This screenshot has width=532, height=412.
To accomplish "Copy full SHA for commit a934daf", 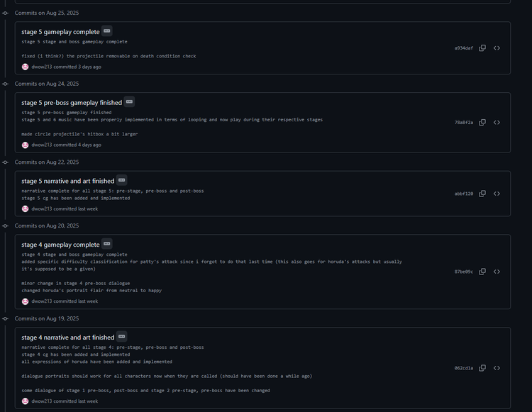I will [x=482, y=48].
